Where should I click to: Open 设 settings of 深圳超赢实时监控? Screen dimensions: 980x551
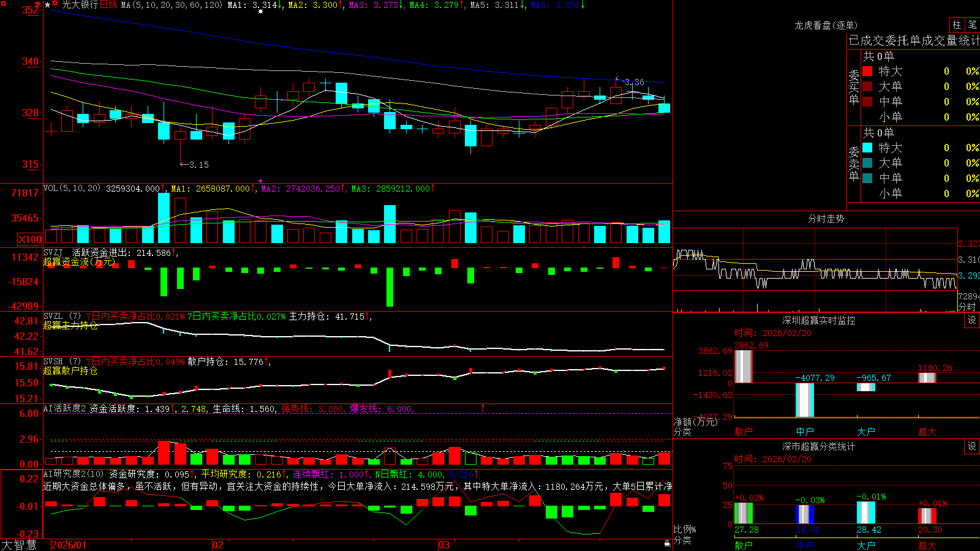pyautogui.click(x=972, y=320)
